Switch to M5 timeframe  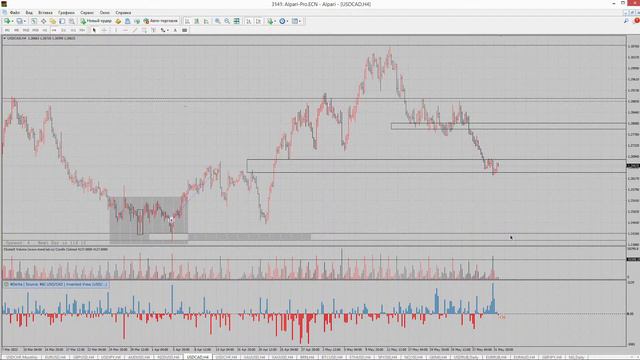coord(16,30)
